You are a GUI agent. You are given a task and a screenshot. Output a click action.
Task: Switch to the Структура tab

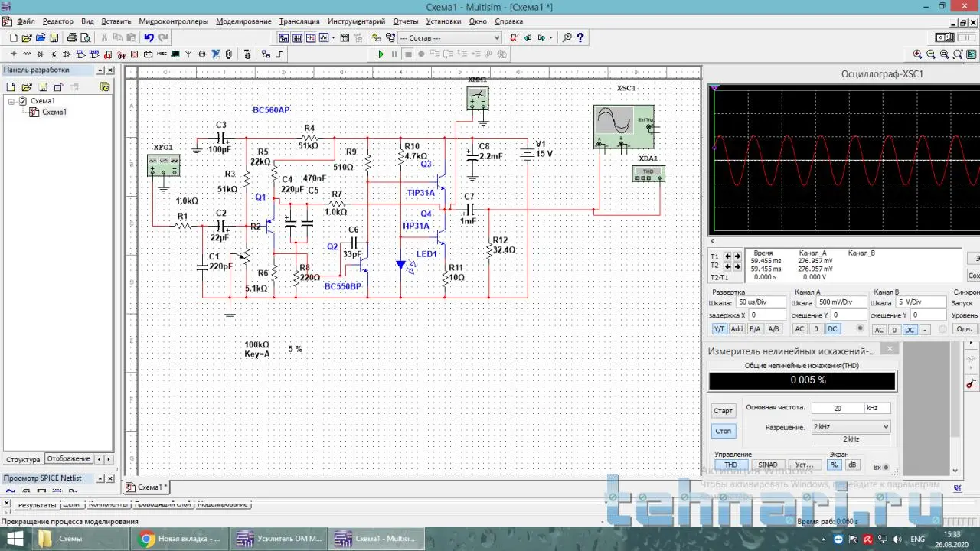tap(23, 460)
